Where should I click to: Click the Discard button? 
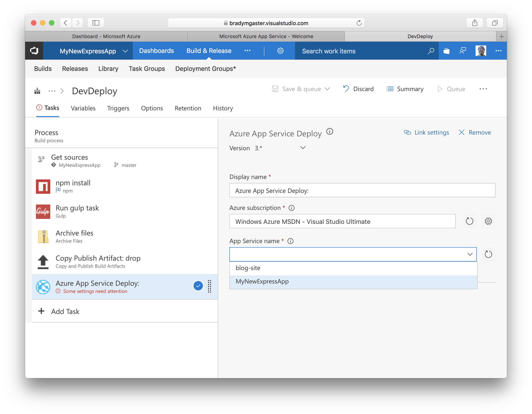[358, 89]
